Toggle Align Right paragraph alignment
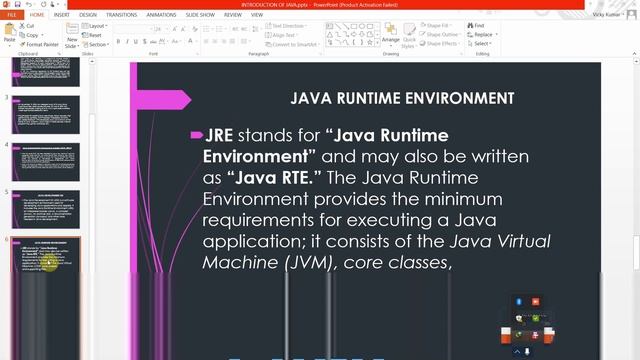Image resolution: width=640 pixels, height=360 pixels. coord(224,41)
